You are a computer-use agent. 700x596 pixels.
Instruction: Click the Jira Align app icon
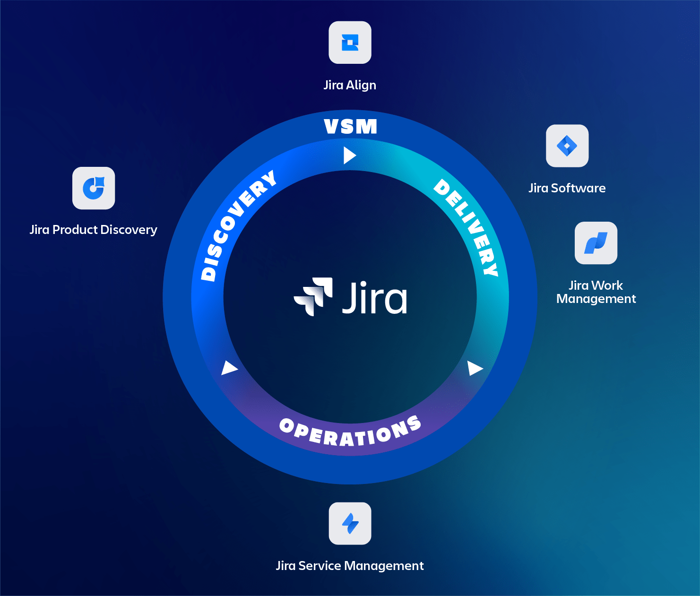(x=350, y=42)
